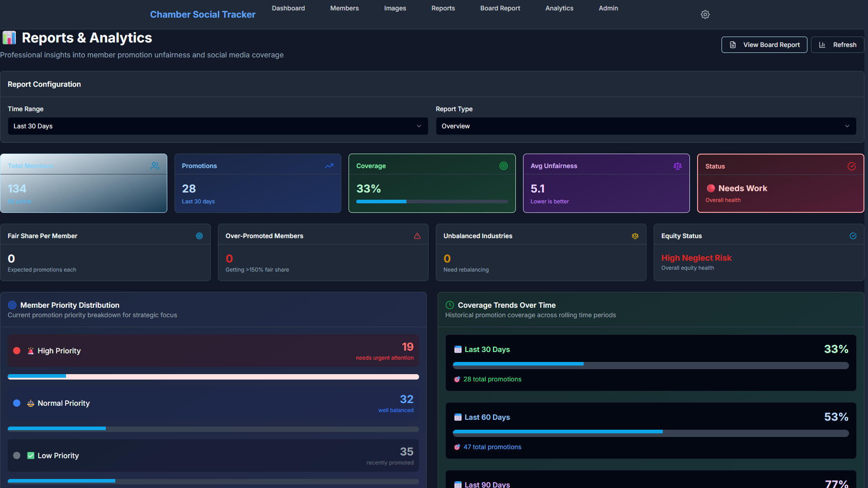Switch to the Images nav item

[x=395, y=8]
